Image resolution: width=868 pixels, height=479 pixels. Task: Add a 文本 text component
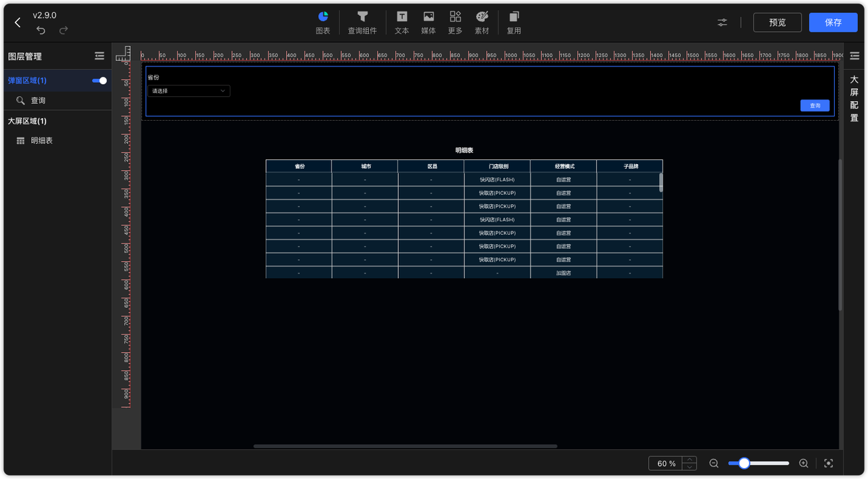pyautogui.click(x=401, y=22)
